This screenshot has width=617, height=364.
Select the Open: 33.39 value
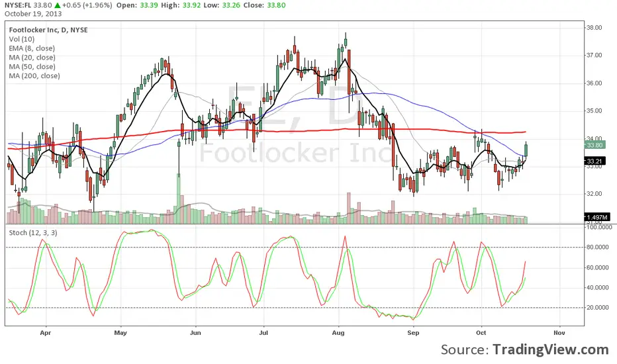[x=136, y=5]
